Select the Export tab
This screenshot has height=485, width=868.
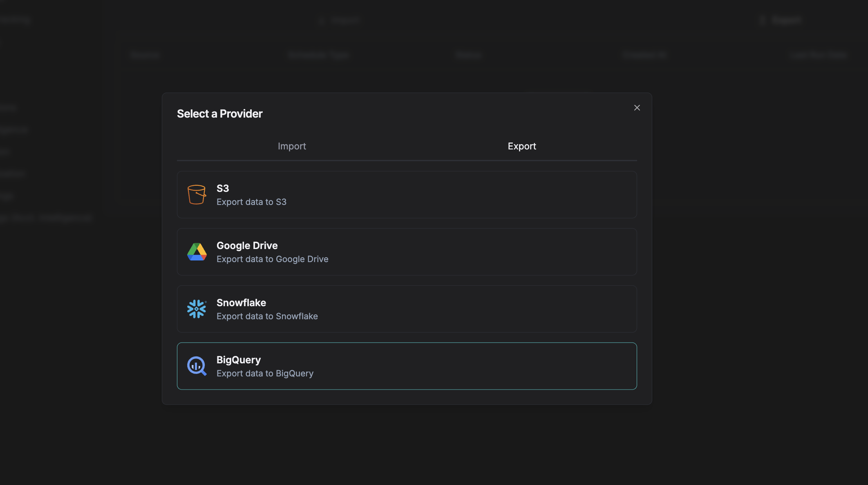click(522, 146)
